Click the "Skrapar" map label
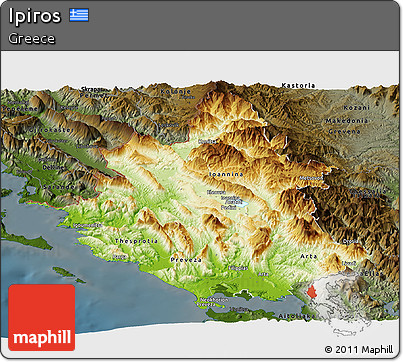Image resolution: width=403 pixels, height=362 pixels. [93, 89]
